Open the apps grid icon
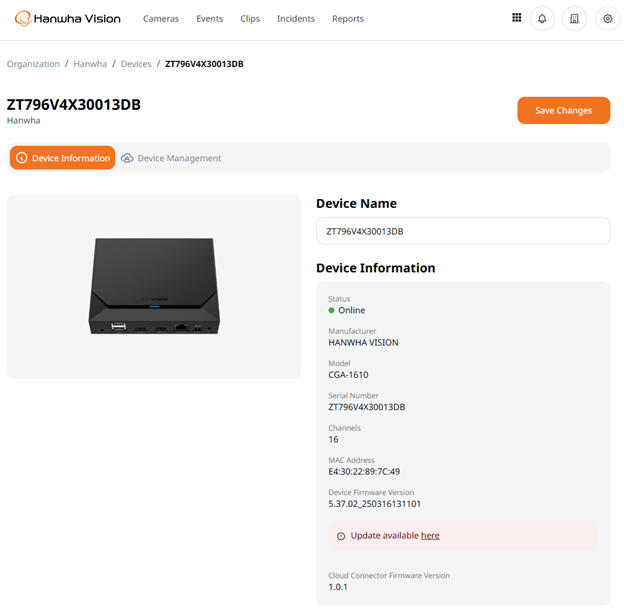The image size is (624, 608). (517, 18)
